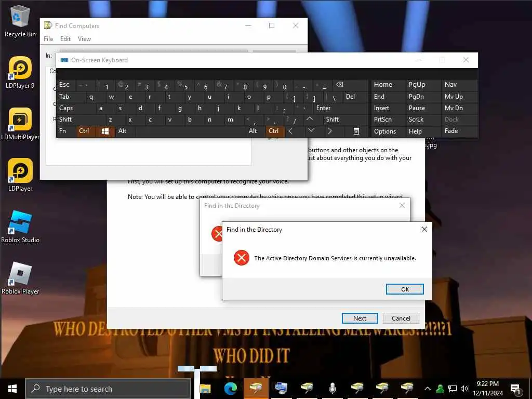The image size is (532, 399).
Task: Tap the PrtScn key on the On-Screen Keyboard
Action: 388,119
